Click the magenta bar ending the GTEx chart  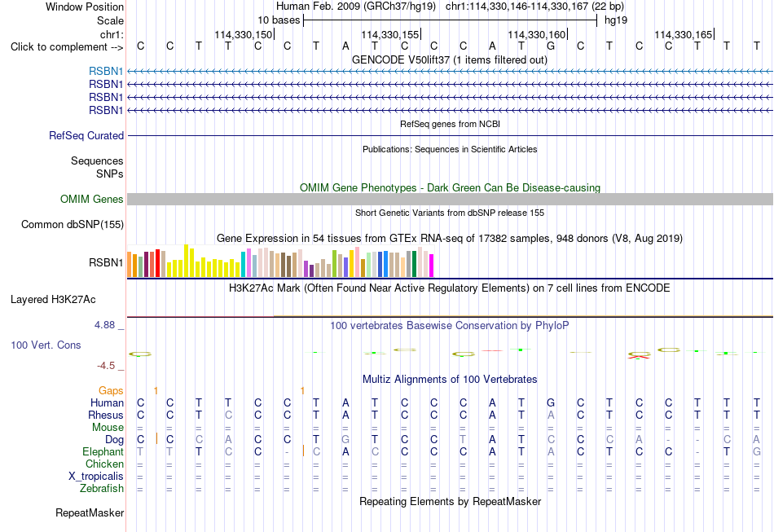pos(432,266)
